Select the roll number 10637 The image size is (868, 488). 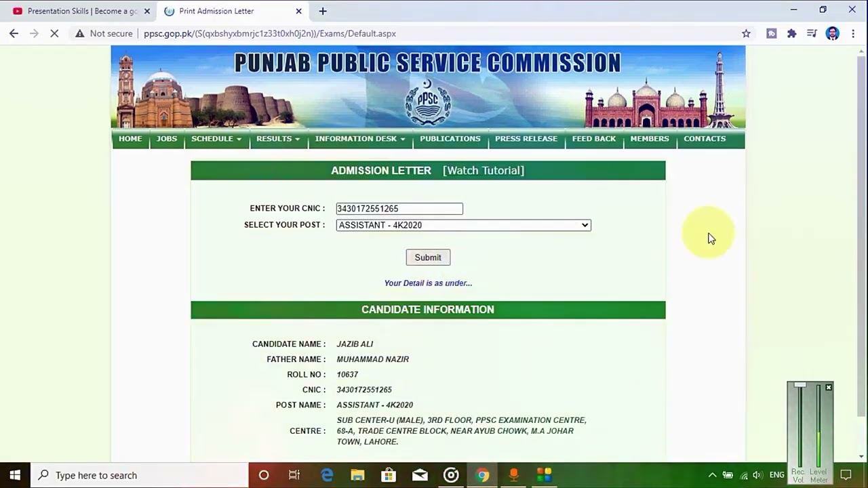pyautogui.click(x=347, y=375)
